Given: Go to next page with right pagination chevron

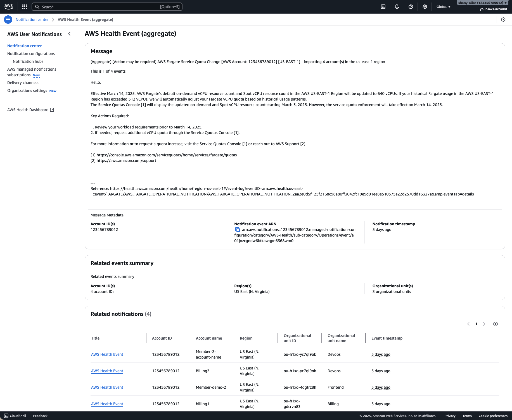Looking at the screenshot, I should 484,324.
